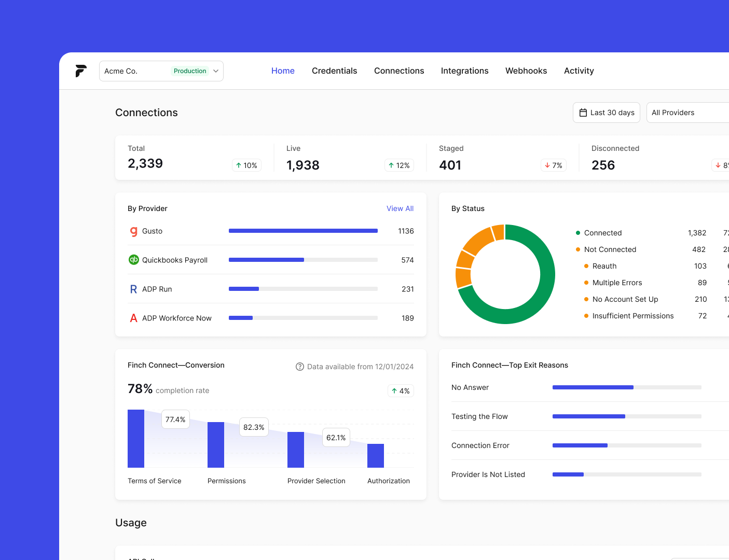Screen dimensions: 729x560
Task: Click the green up arrow beside 10%
Action: click(x=239, y=165)
